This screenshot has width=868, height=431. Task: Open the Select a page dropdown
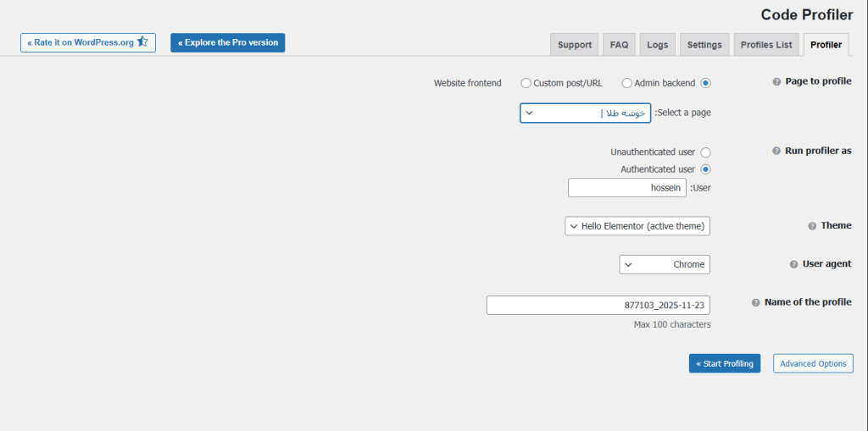[585, 113]
